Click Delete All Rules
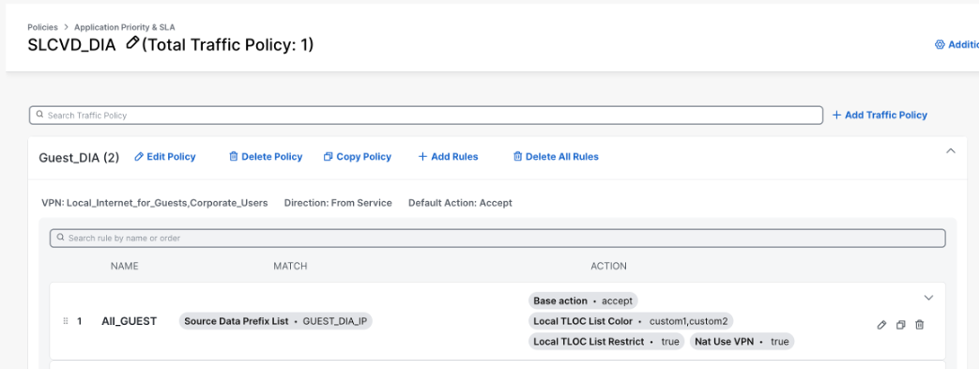Viewport: 980px width, 370px height. tap(556, 157)
